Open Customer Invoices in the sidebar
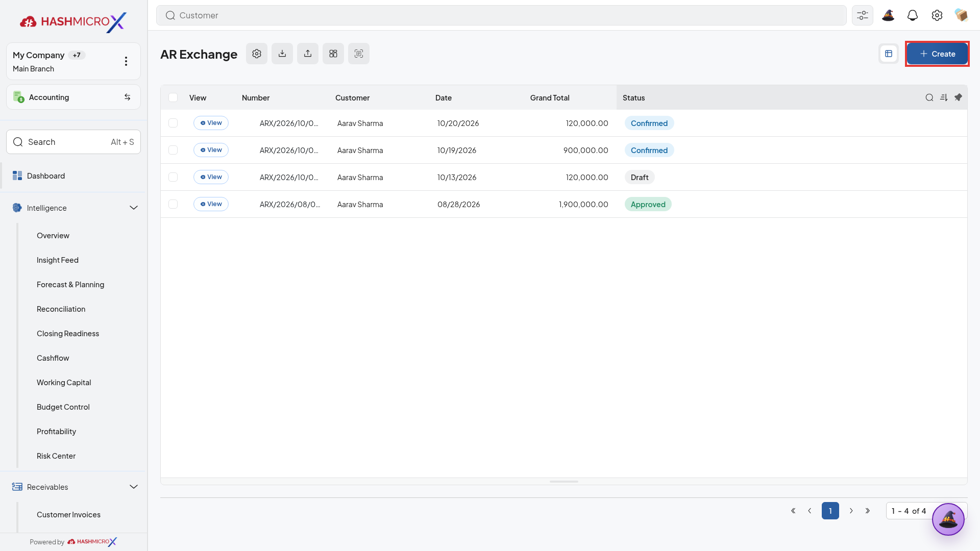The width and height of the screenshot is (980, 551). coord(68,515)
